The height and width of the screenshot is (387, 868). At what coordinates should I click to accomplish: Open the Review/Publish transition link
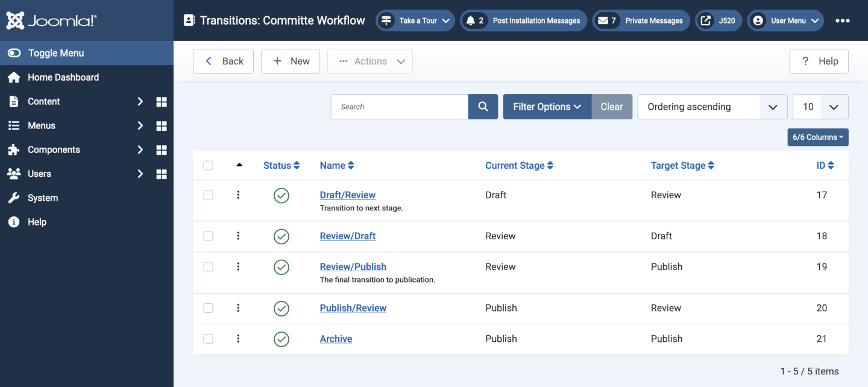353,266
